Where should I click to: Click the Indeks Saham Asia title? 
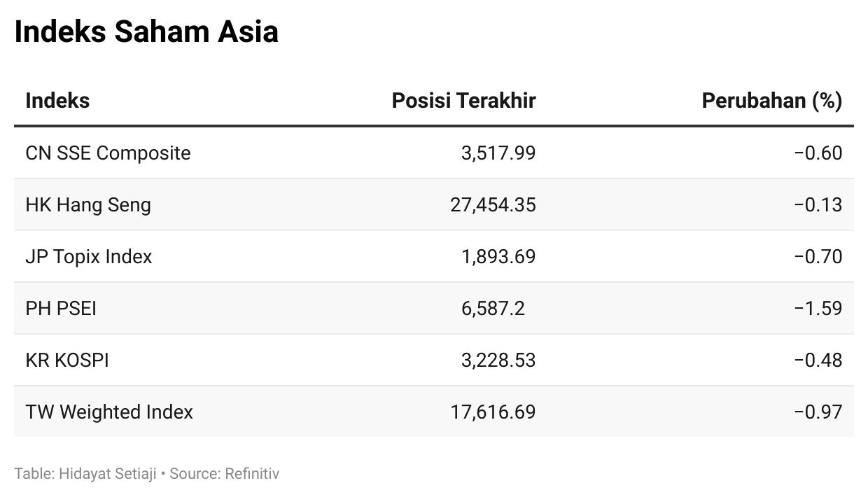pos(146,32)
